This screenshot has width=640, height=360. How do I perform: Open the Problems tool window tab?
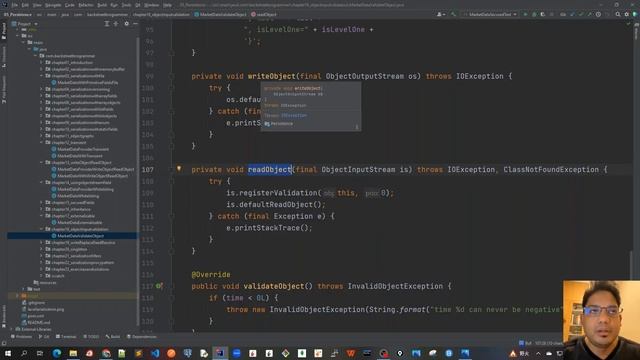pyautogui.click(x=21, y=337)
